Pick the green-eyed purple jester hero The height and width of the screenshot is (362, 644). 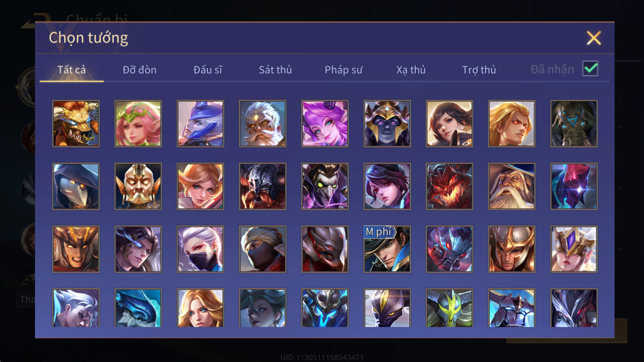325,186
